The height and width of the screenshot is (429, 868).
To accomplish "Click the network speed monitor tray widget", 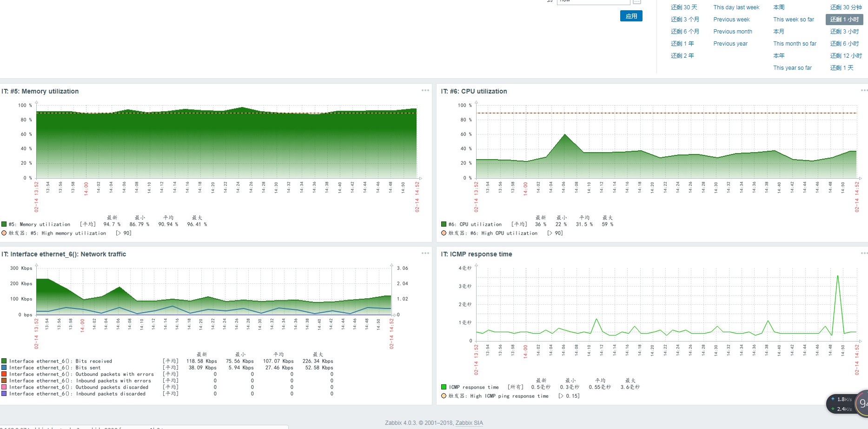I will tap(847, 404).
